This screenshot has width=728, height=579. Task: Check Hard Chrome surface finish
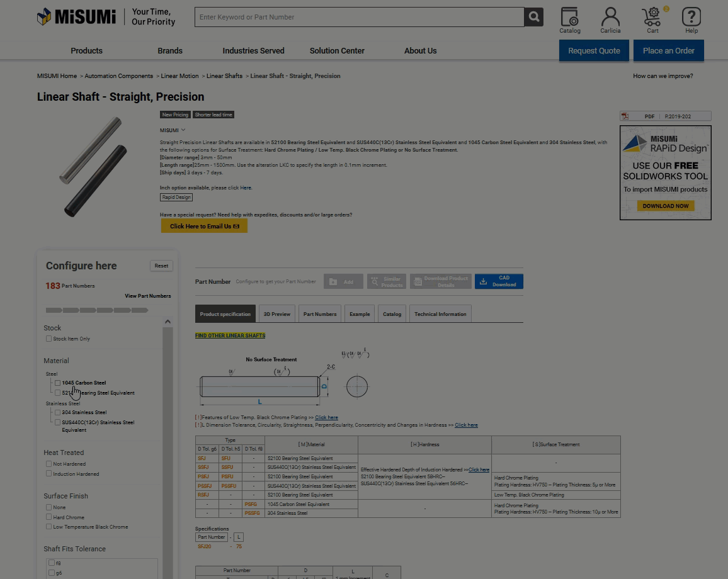48,517
